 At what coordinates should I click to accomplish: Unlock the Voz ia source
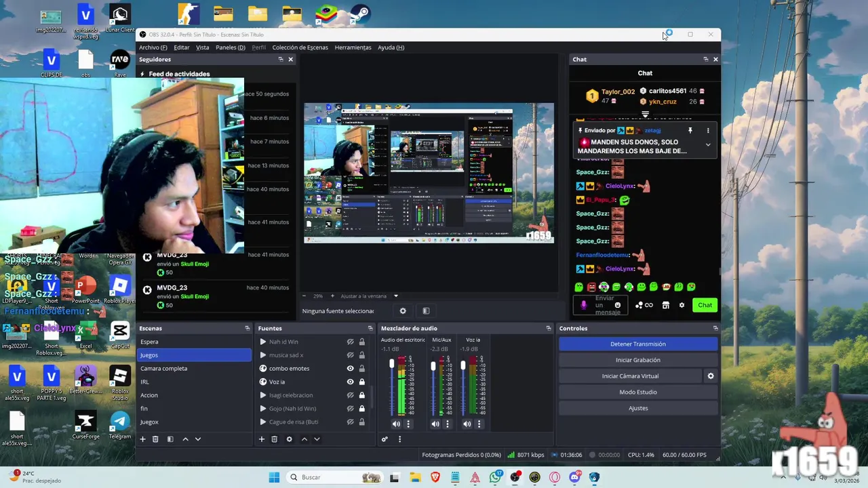pyautogui.click(x=361, y=382)
